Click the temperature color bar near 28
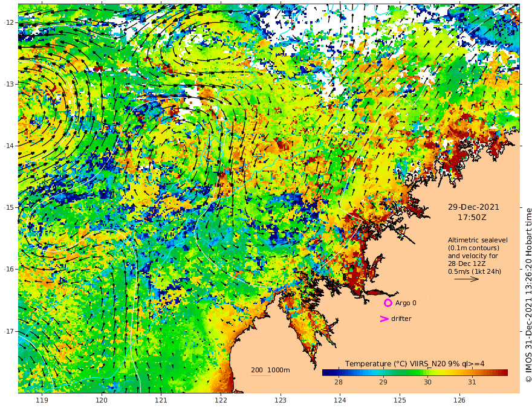The image size is (532, 411). coord(339,373)
